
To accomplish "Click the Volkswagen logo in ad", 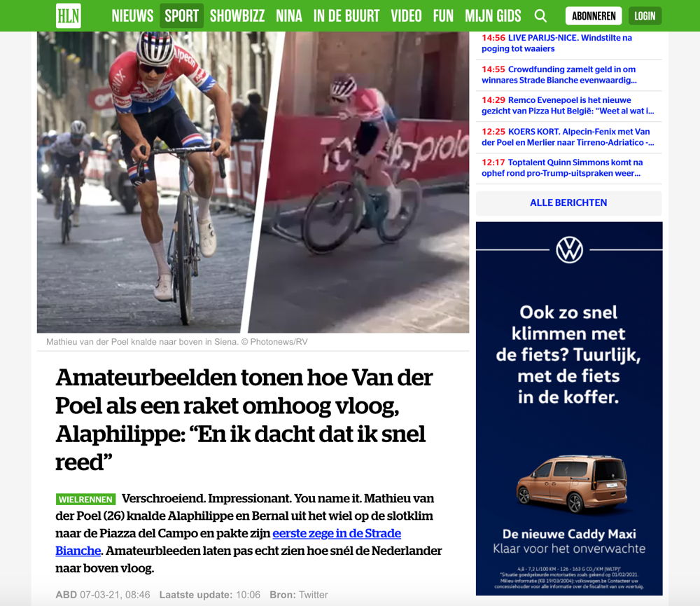I will [569, 250].
